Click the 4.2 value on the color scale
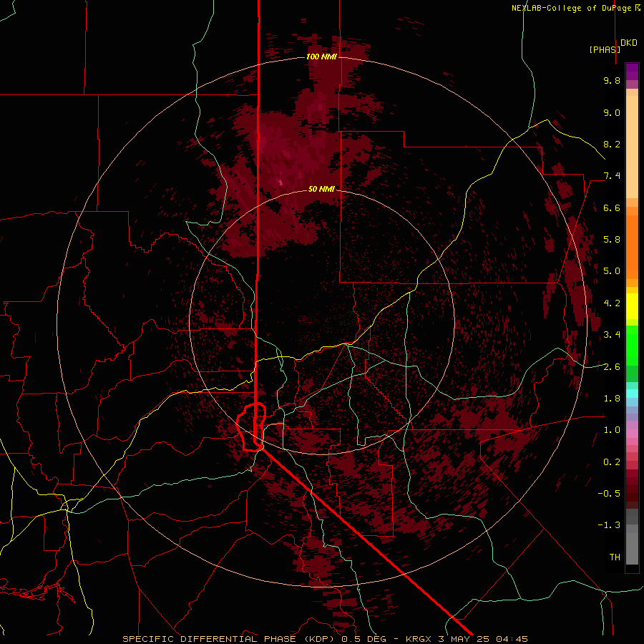 (612, 303)
